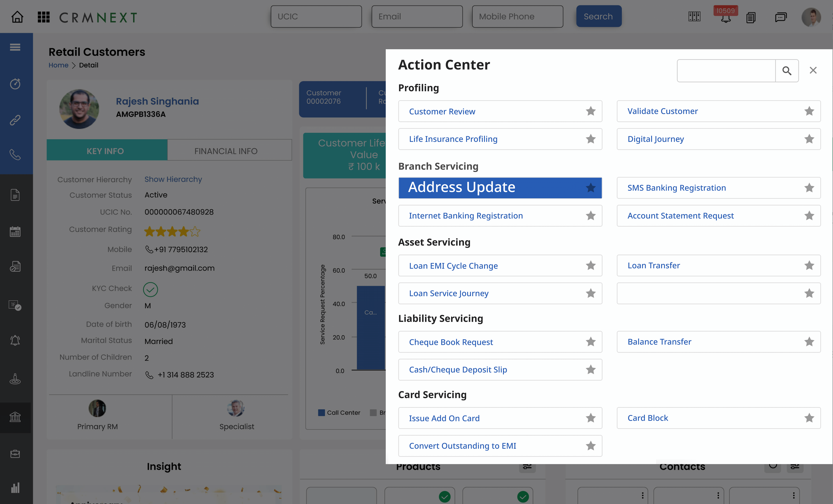
Task: Click Rajesh Singhania's profile photo
Action: (x=79, y=109)
